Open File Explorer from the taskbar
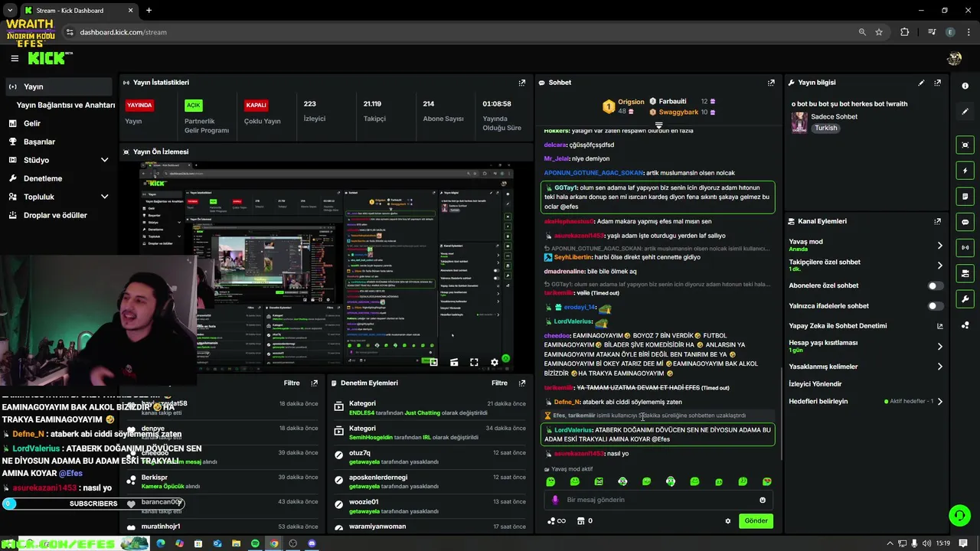 236,543
